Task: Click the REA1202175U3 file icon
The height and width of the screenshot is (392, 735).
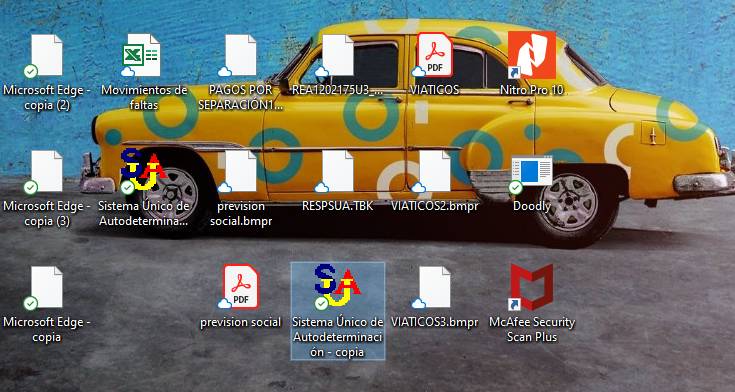Action: (337, 55)
